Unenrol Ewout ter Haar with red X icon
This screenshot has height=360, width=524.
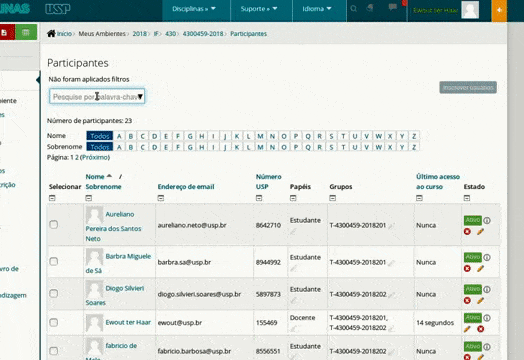481,329
